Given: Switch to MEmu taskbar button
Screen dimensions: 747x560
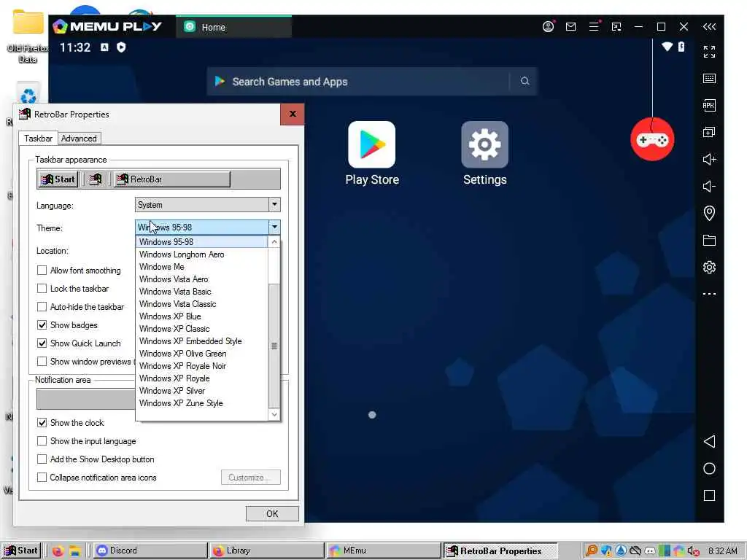Looking at the screenshot, I should 384,551.
